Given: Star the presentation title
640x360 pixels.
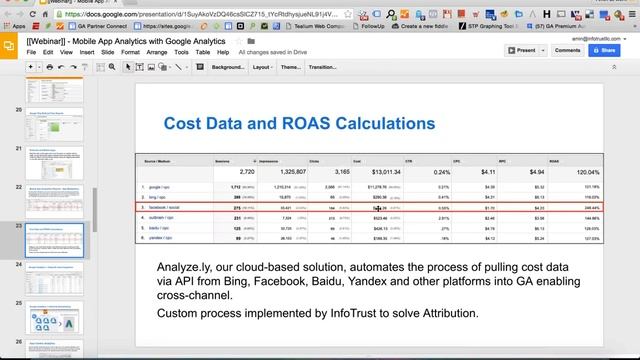Looking at the screenshot, I should (x=239, y=41).
